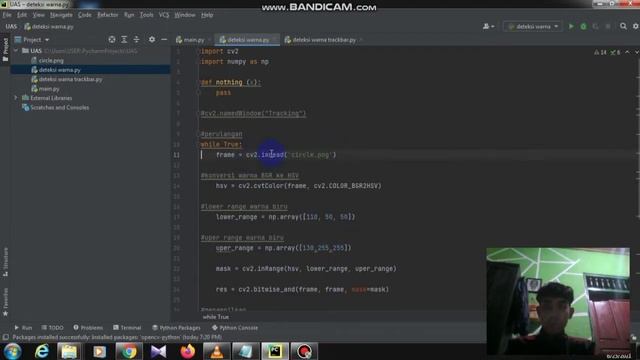Open the Terminal tool window

[127, 327]
